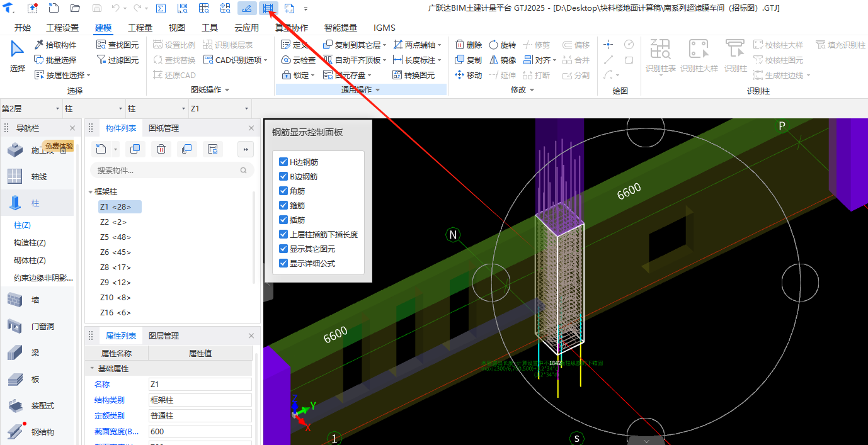Click the summation calculate icon in quick toolbar
The image size is (868, 445).
click(161, 8)
